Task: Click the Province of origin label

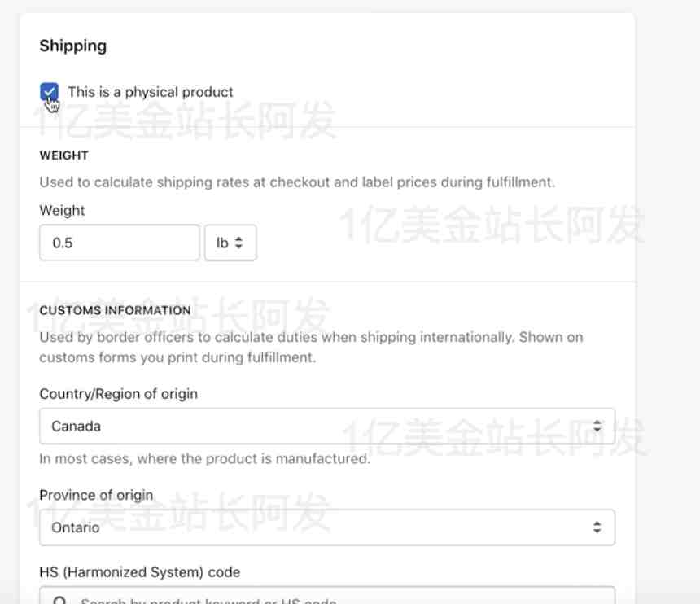Action: point(96,495)
